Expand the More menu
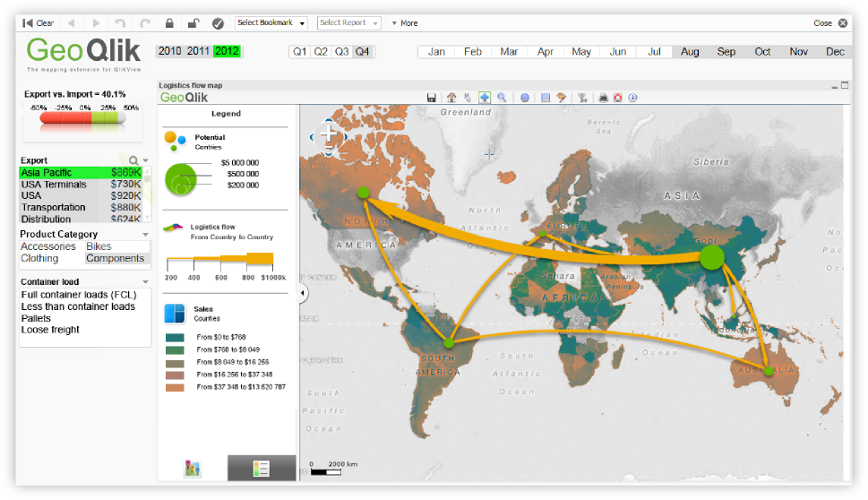 point(405,23)
